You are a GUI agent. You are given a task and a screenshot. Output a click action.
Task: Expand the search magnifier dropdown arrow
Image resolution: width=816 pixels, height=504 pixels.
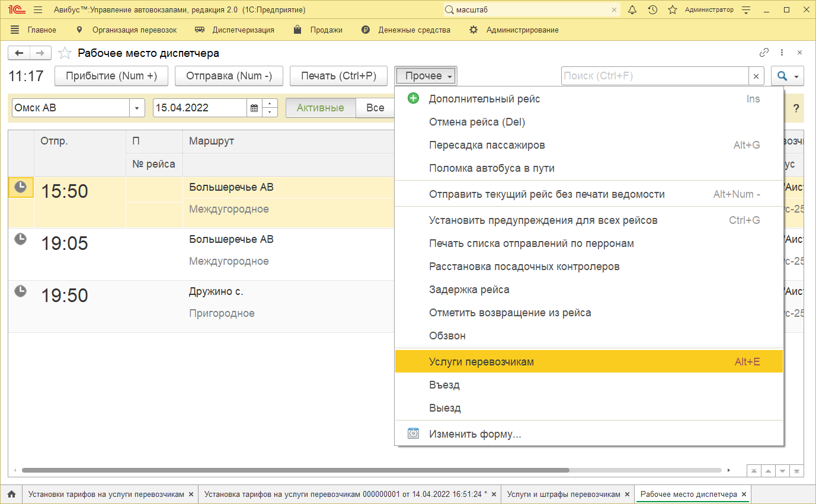(x=796, y=76)
